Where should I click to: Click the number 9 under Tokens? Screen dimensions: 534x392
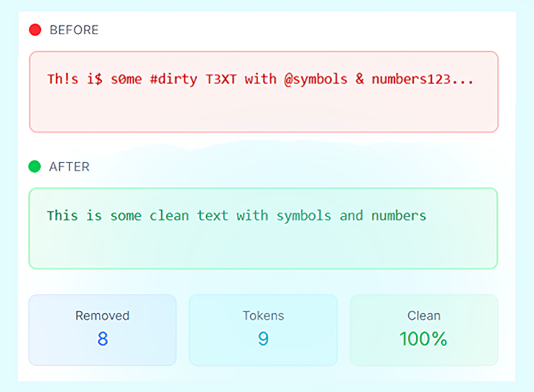pos(263,339)
